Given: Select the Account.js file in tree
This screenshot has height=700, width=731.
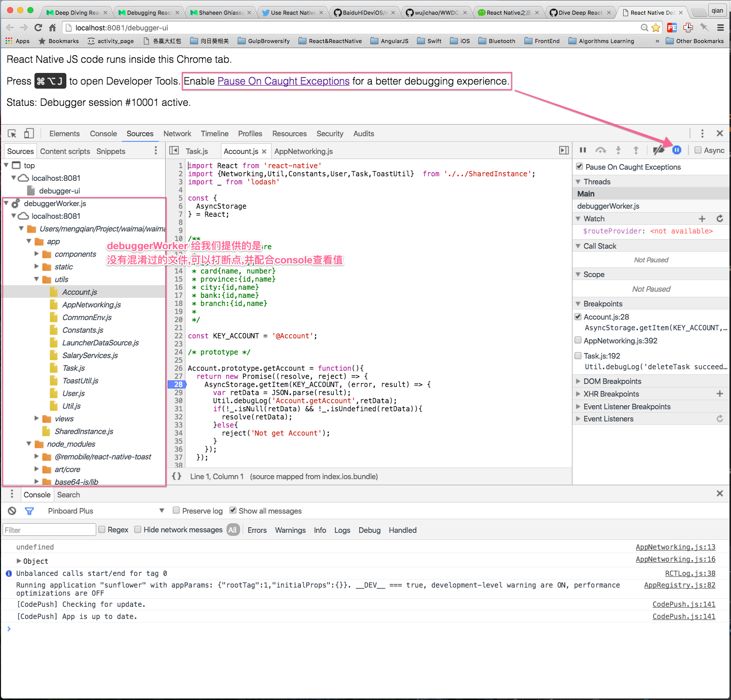Looking at the screenshot, I should click(80, 292).
